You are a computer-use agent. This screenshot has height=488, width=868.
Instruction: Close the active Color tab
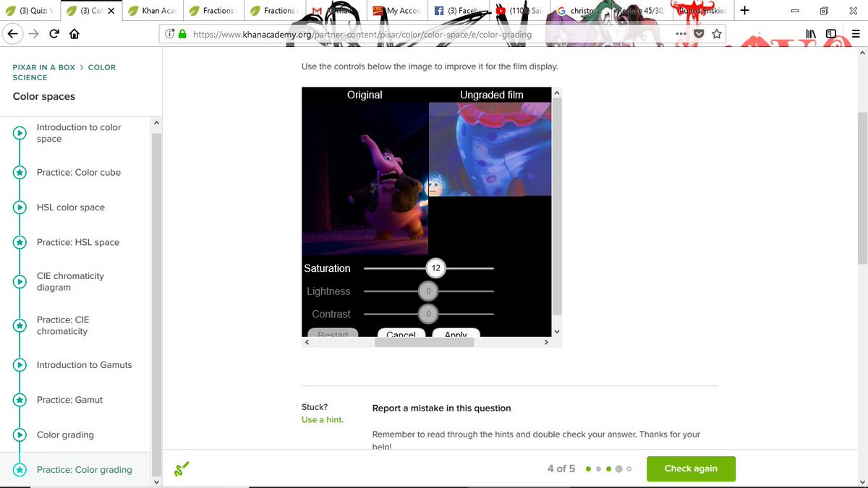click(x=111, y=11)
